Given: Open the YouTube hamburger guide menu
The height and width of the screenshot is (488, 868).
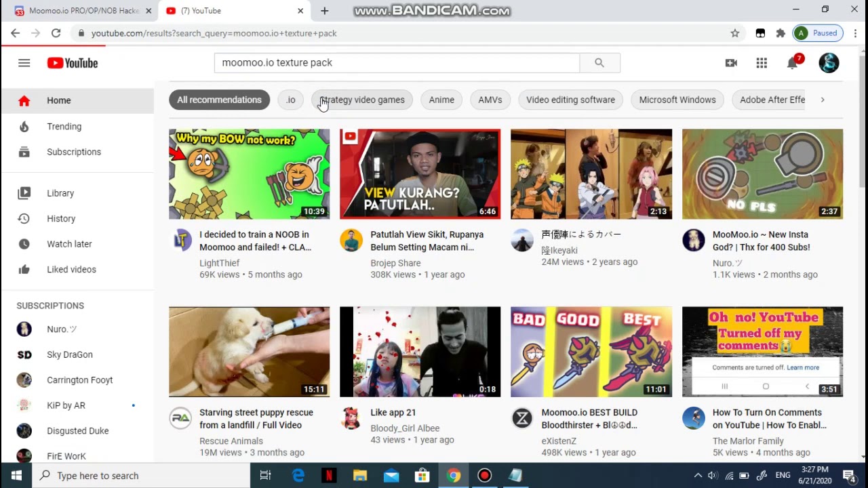Looking at the screenshot, I should point(24,63).
